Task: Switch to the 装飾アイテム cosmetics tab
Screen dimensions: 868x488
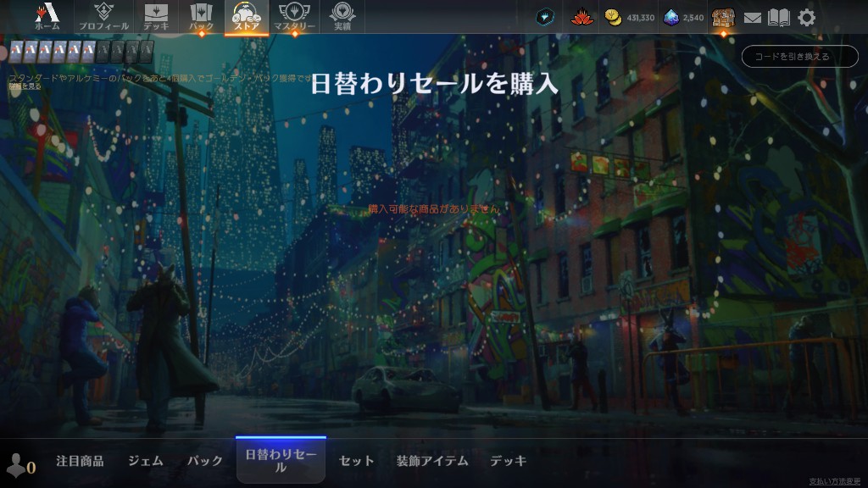Action: [431, 461]
